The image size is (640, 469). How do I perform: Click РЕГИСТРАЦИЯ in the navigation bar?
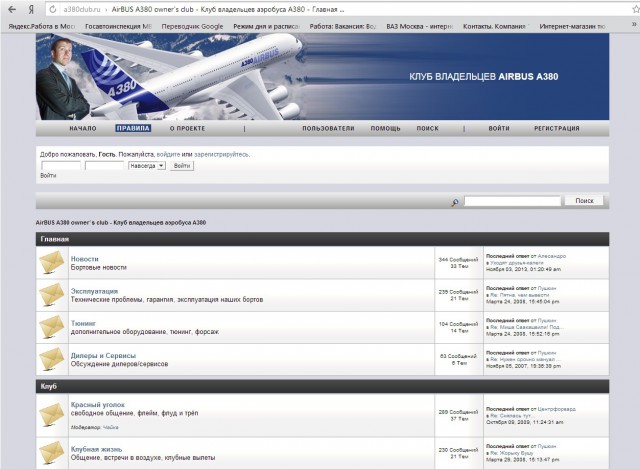click(x=557, y=128)
